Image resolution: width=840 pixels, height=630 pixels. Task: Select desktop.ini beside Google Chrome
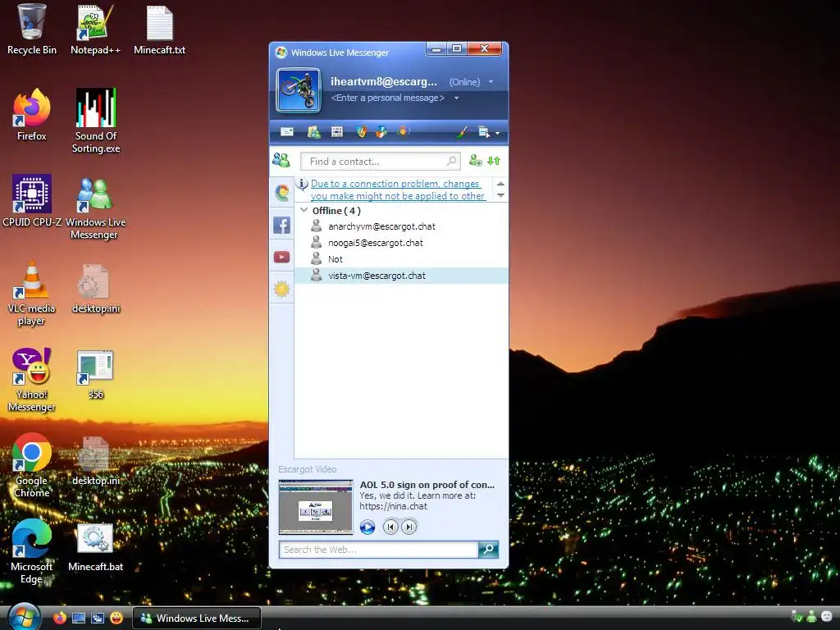pyautogui.click(x=96, y=461)
